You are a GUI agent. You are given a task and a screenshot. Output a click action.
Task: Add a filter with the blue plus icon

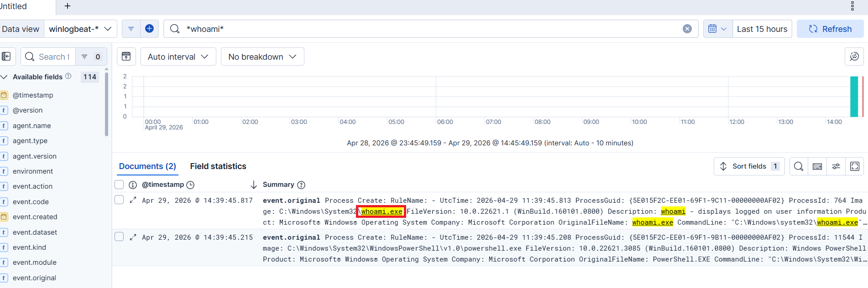pos(149,29)
